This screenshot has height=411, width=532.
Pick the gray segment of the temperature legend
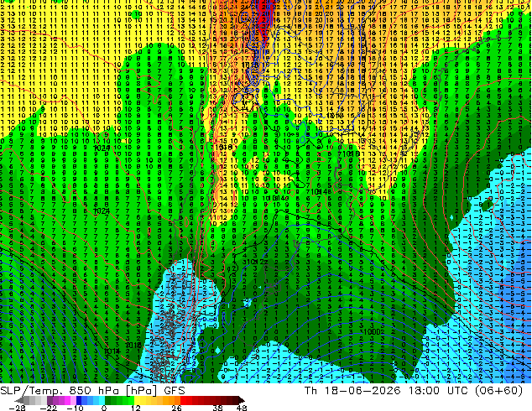tap(27, 400)
